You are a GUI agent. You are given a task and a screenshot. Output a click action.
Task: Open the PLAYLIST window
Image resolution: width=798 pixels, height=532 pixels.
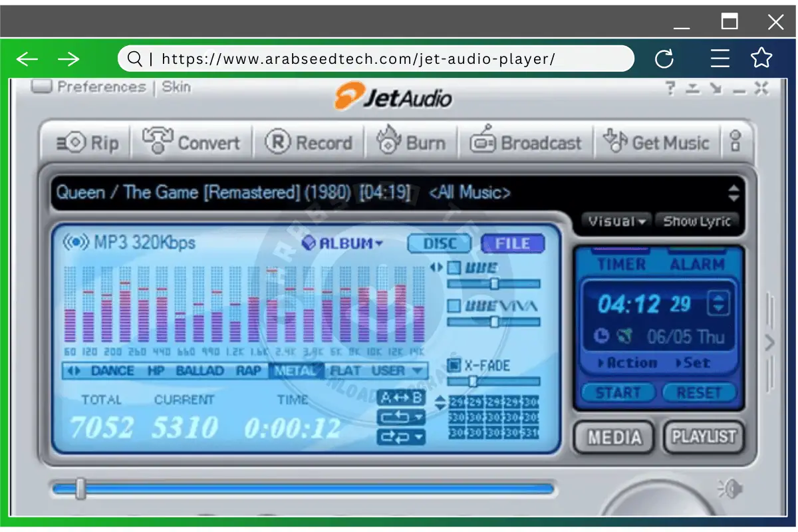[704, 437]
